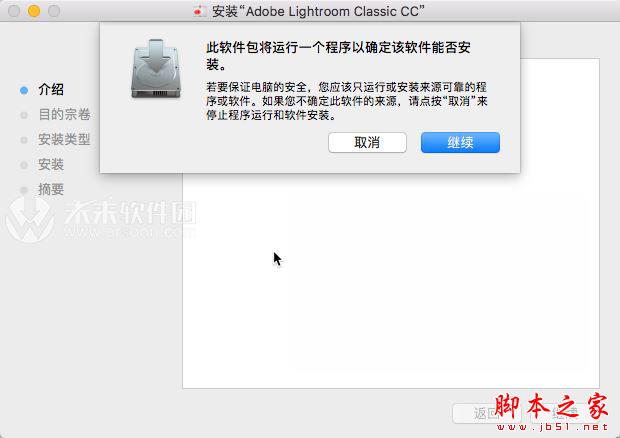Click the package icon in the title bar

tap(199, 11)
